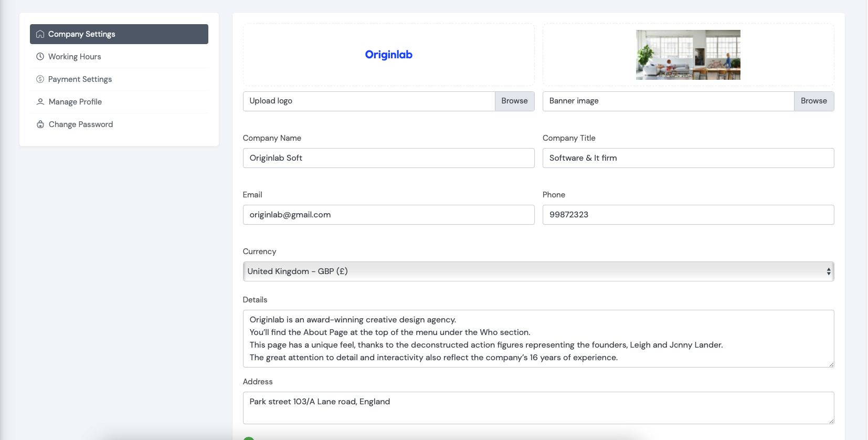Click the Email label

252,195
